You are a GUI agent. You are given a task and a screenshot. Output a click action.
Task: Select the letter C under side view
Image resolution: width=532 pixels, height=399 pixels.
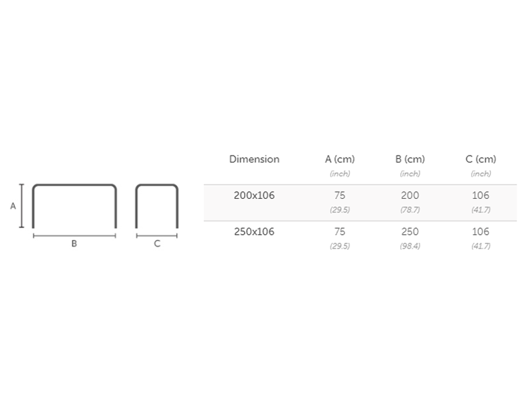(157, 244)
